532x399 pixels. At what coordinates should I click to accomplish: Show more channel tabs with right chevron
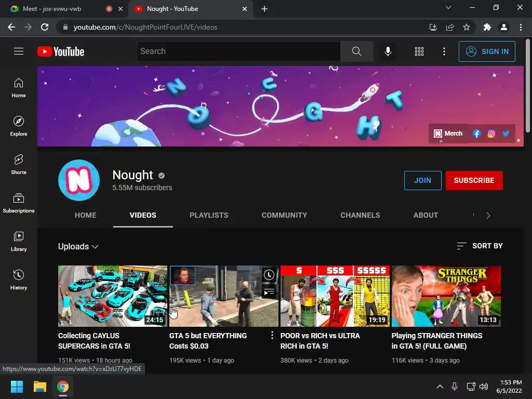tap(488, 216)
